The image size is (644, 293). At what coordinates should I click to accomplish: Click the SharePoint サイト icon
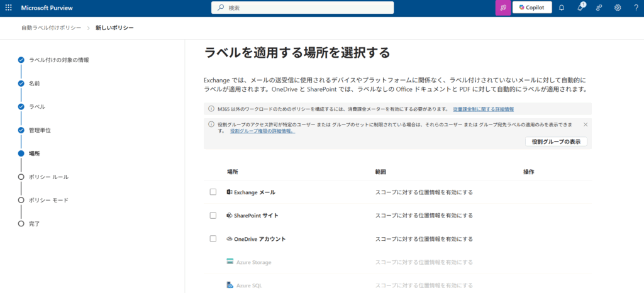[230, 216]
